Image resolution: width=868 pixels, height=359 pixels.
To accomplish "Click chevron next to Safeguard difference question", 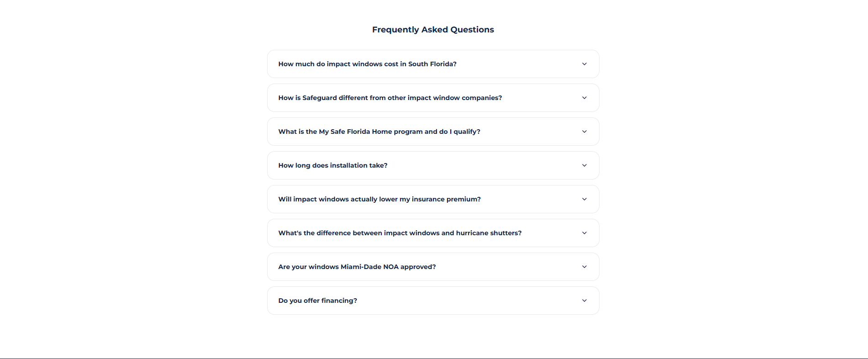I will (584, 98).
